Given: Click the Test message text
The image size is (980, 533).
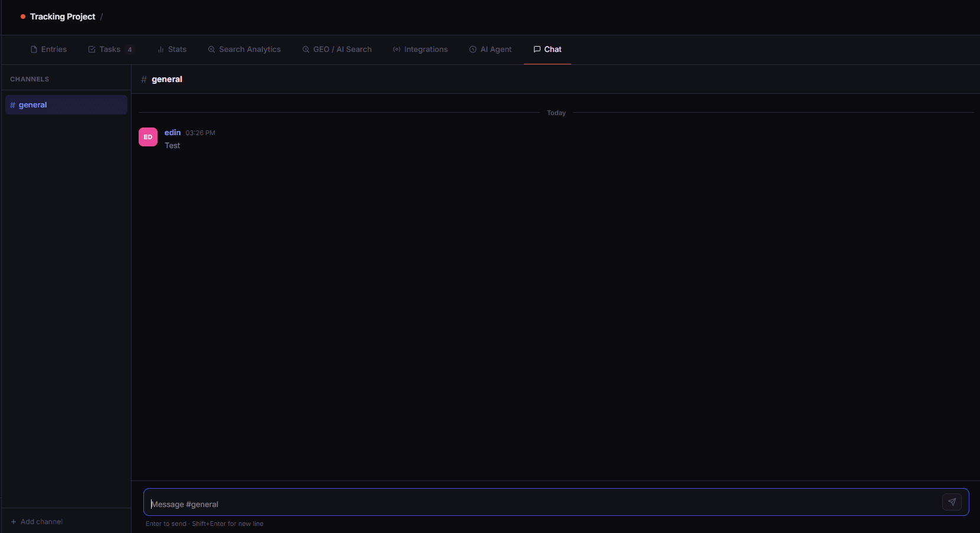Looking at the screenshot, I should click(x=172, y=146).
